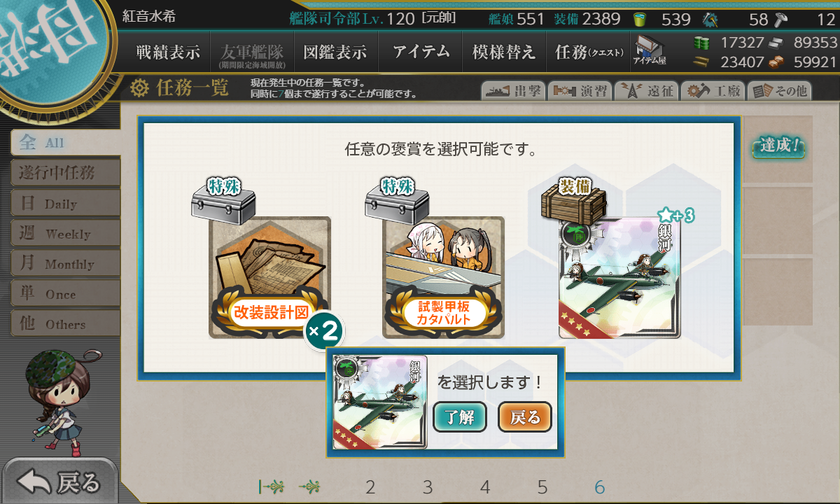The width and height of the screenshot is (840, 504).
Task: Open 図鑑表示 encyclopedia menu
Action: point(335,52)
